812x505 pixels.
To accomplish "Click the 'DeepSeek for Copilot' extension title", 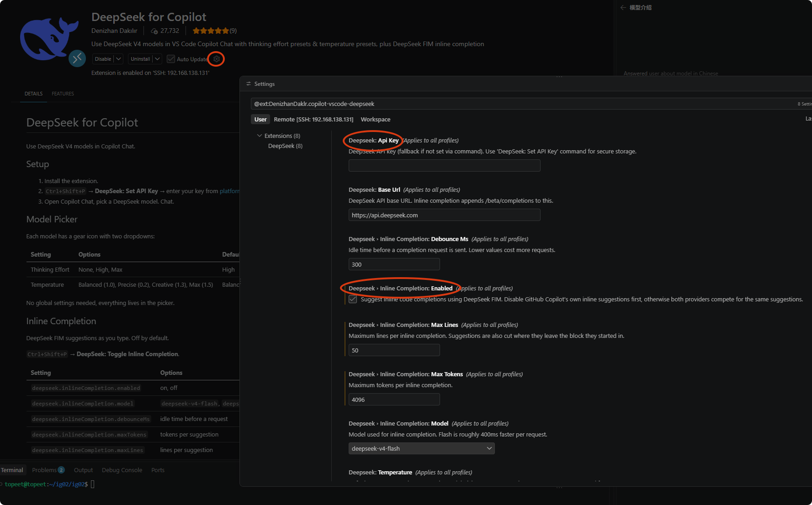I will pyautogui.click(x=149, y=17).
